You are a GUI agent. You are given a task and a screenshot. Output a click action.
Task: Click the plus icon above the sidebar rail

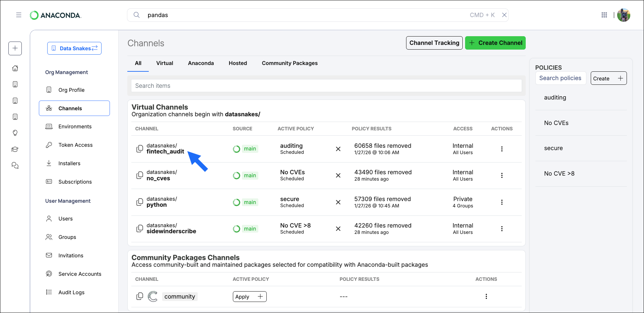15,48
